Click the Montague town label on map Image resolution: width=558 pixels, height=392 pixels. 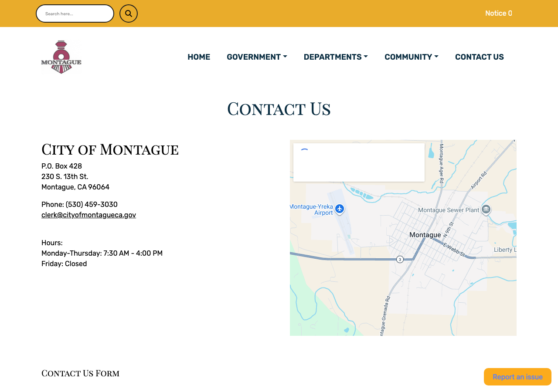pyautogui.click(x=425, y=235)
